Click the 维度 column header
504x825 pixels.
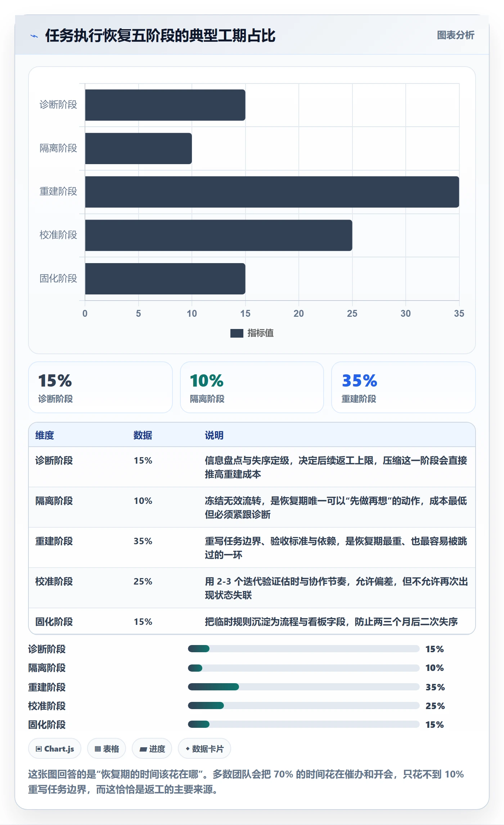point(45,435)
